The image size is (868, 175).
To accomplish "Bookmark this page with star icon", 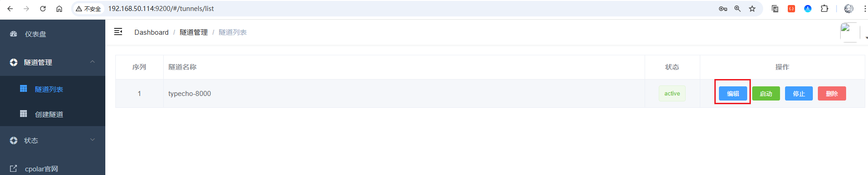I will 752,9.
